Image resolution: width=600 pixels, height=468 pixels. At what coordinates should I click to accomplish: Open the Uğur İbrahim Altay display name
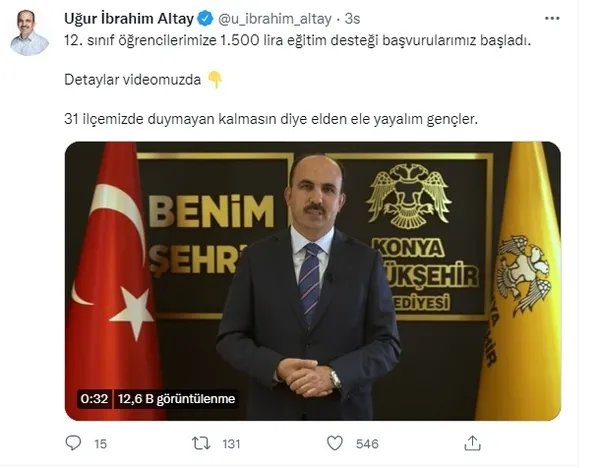point(129,19)
